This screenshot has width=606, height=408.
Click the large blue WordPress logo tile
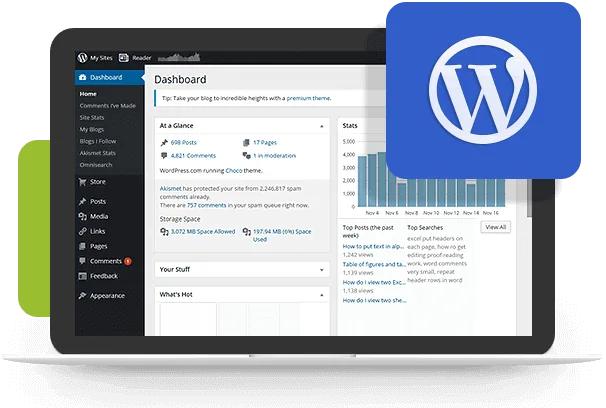click(483, 90)
